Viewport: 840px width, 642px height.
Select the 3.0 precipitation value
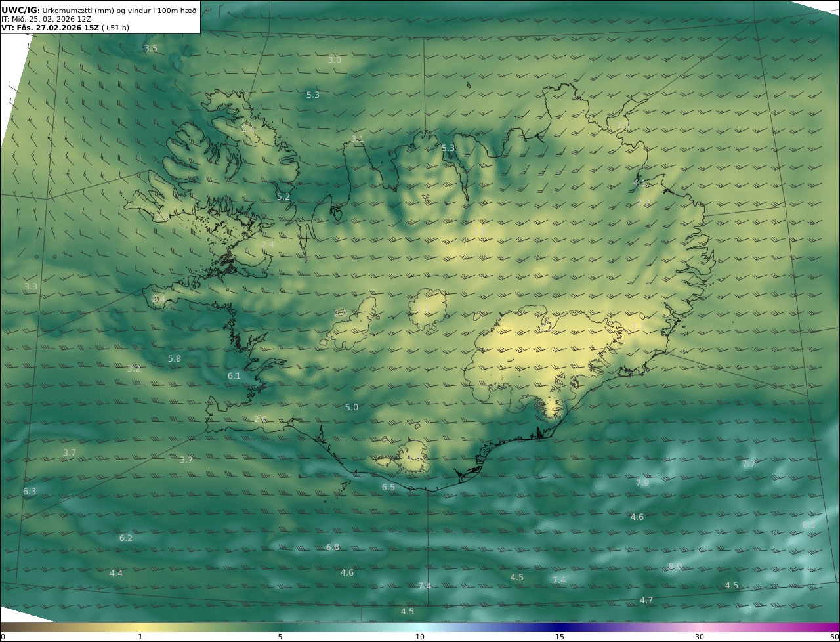(335, 60)
